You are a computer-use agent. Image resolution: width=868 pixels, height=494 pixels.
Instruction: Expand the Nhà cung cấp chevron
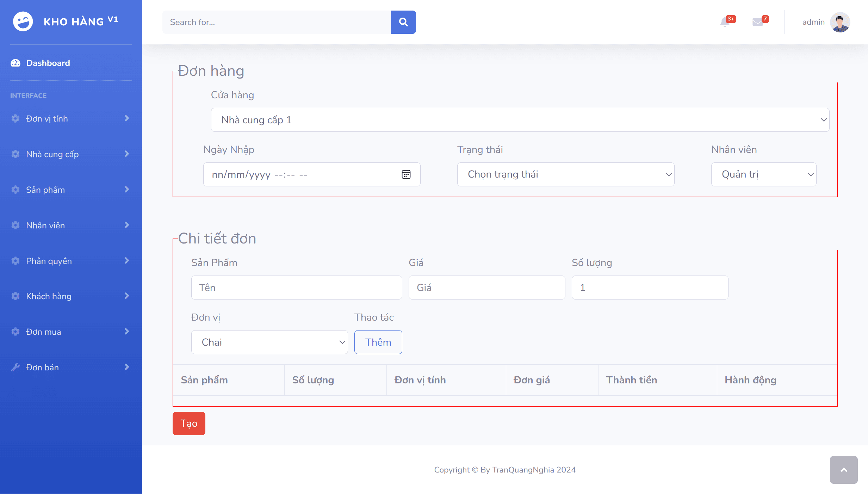pos(127,154)
